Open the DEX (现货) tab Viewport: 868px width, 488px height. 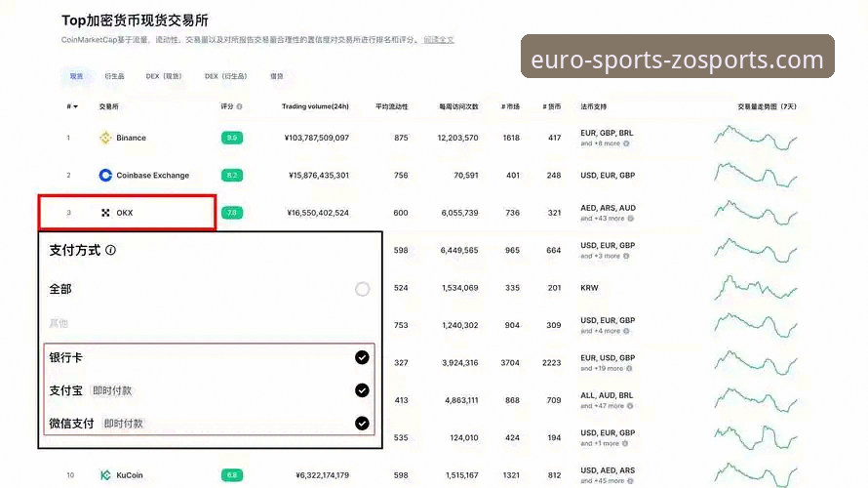coord(164,76)
